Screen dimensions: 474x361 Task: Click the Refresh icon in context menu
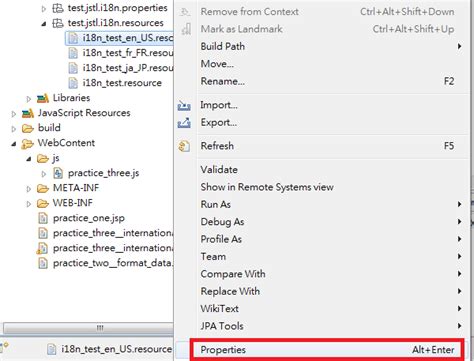pos(184,146)
